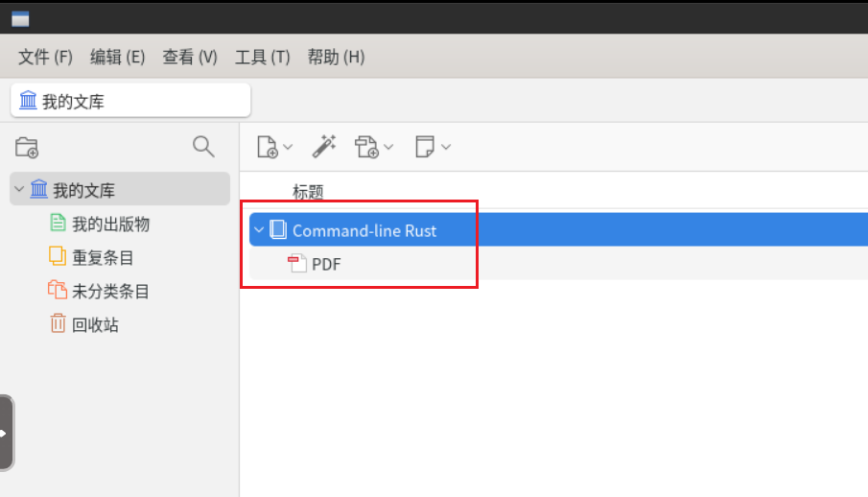Click the 回收站 trash can icon

pyautogui.click(x=58, y=323)
